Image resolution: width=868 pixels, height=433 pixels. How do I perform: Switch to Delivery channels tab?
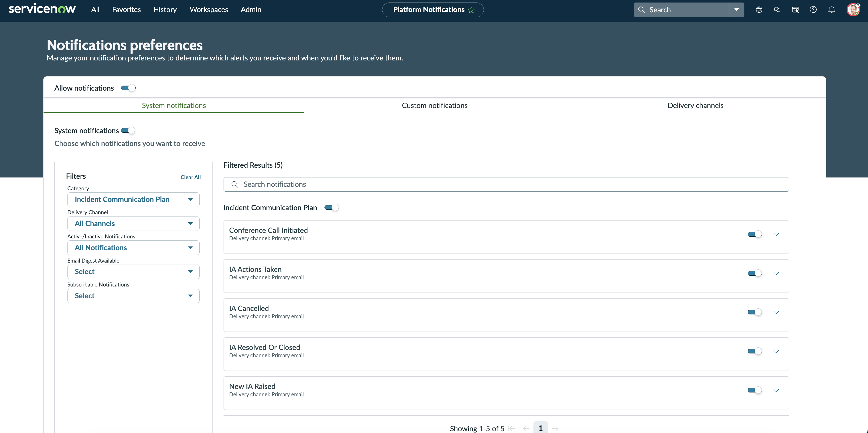[696, 105]
